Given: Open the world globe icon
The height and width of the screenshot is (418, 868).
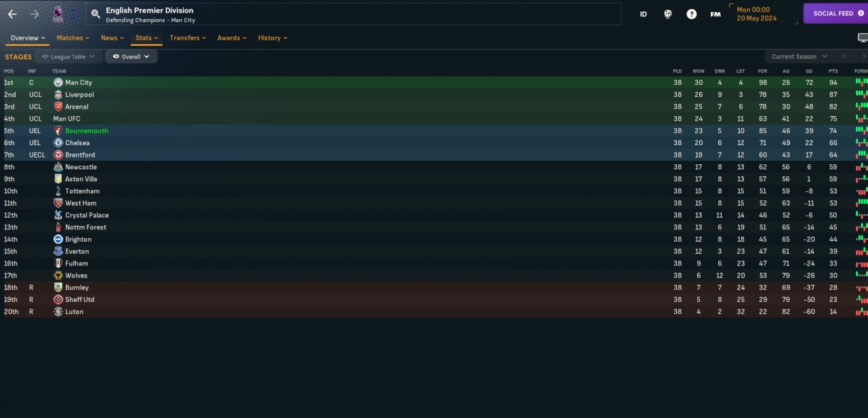Looking at the screenshot, I should coord(667,14).
